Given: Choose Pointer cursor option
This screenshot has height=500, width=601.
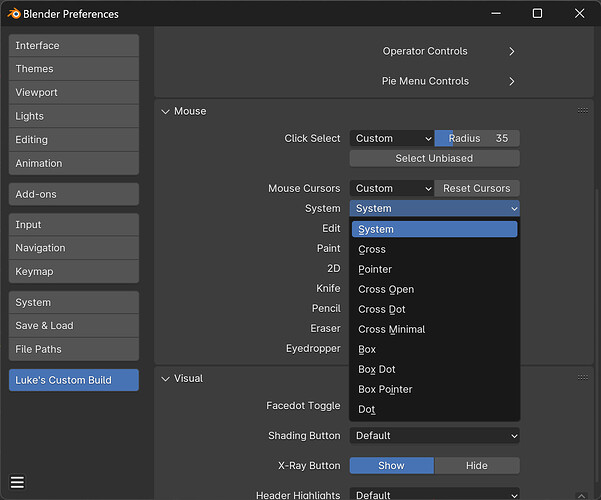Looking at the screenshot, I should 435,269.
